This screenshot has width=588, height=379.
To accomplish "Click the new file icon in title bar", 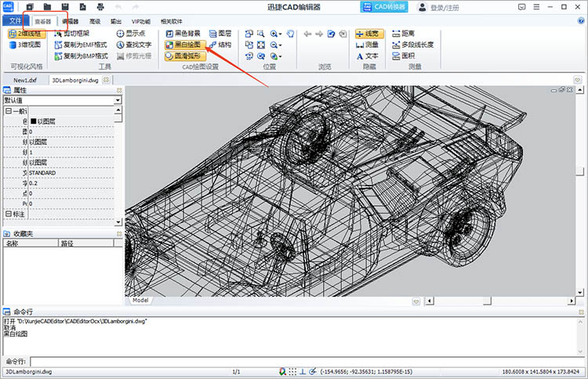I will point(30,7).
